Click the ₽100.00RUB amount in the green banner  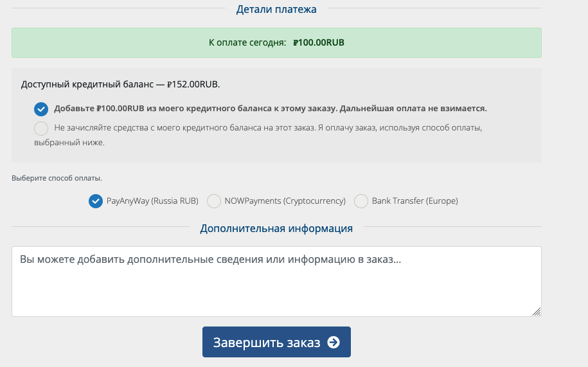click(x=319, y=42)
